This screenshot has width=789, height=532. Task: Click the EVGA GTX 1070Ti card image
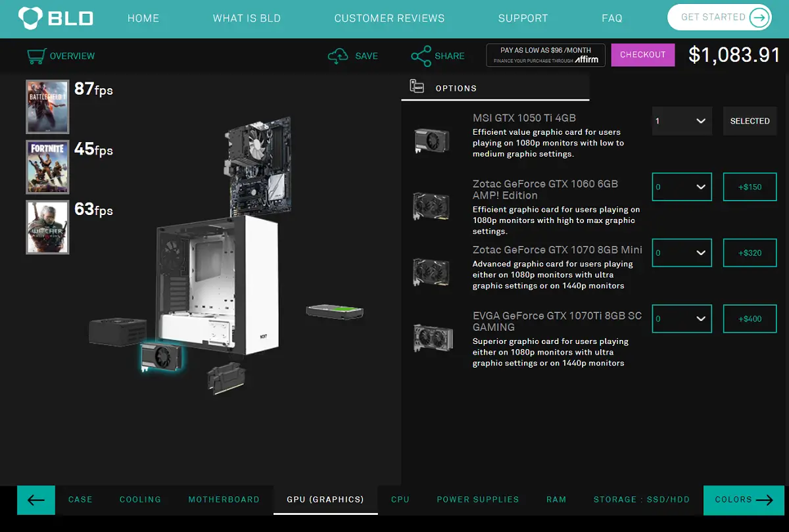click(433, 337)
